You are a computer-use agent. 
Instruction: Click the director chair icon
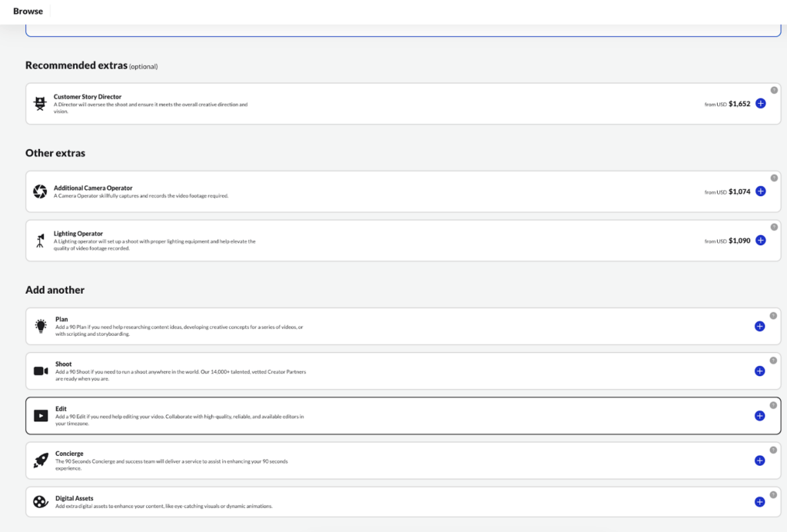pyautogui.click(x=40, y=104)
